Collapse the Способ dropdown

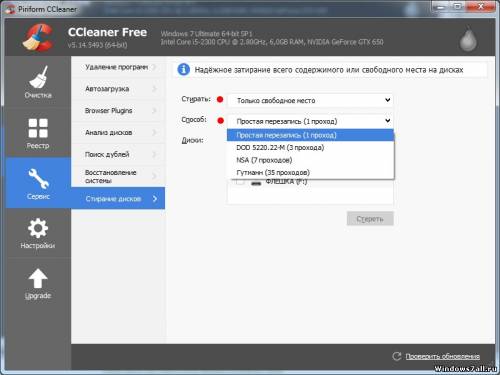tap(310, 121)
